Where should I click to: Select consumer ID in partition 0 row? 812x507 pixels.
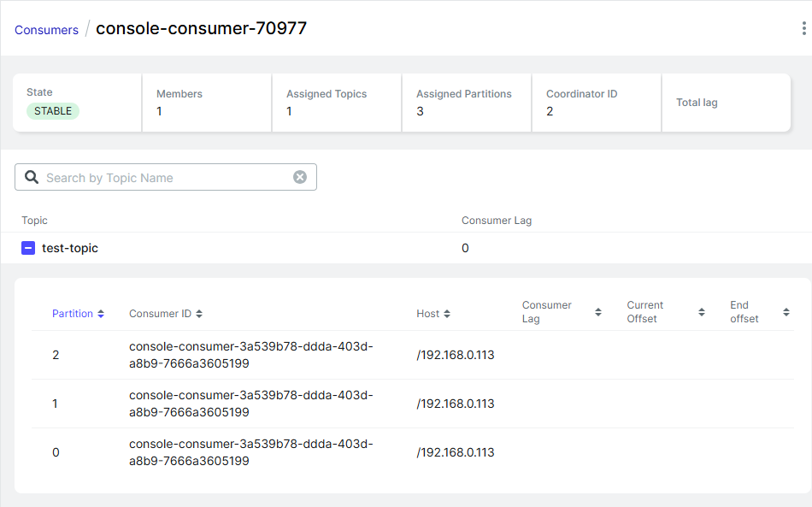[x=251, y=452]
